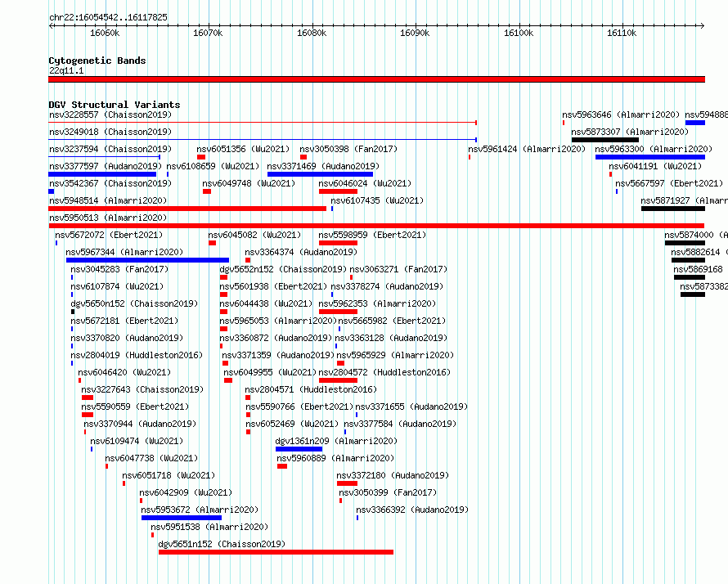The width and height of the screenshot is (728, 584).
Task: Click nsv6108659 (Wu2021) label
Action: (x=213, y=166)
